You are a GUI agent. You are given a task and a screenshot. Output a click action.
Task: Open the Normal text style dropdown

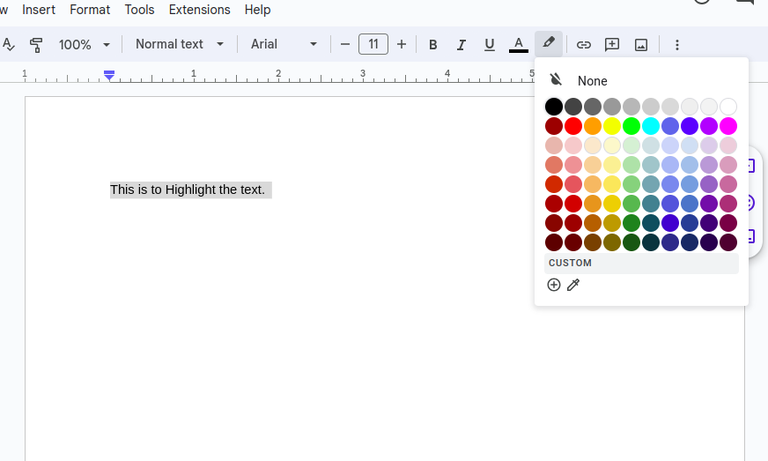coord(180,45)
